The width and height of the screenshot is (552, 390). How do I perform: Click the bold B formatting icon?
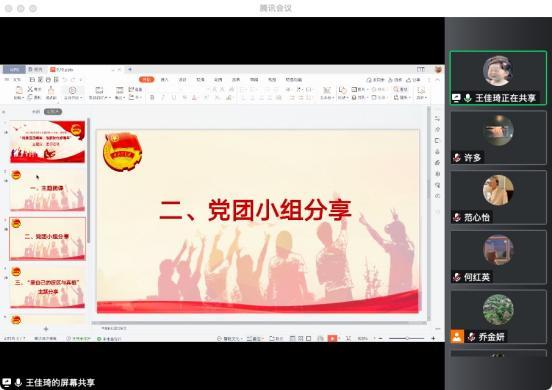152,98
